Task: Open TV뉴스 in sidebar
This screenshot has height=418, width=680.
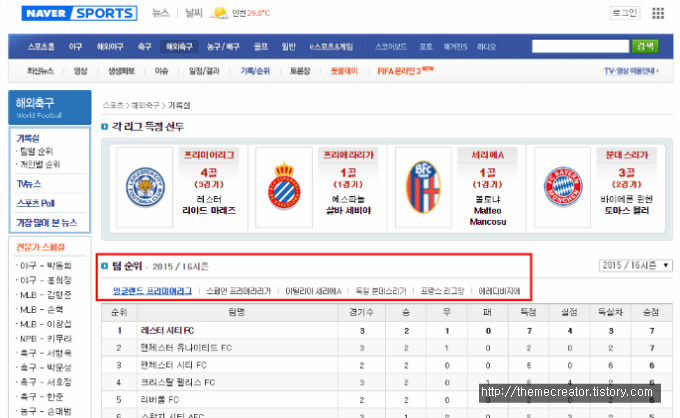Action: coord(29,184)
